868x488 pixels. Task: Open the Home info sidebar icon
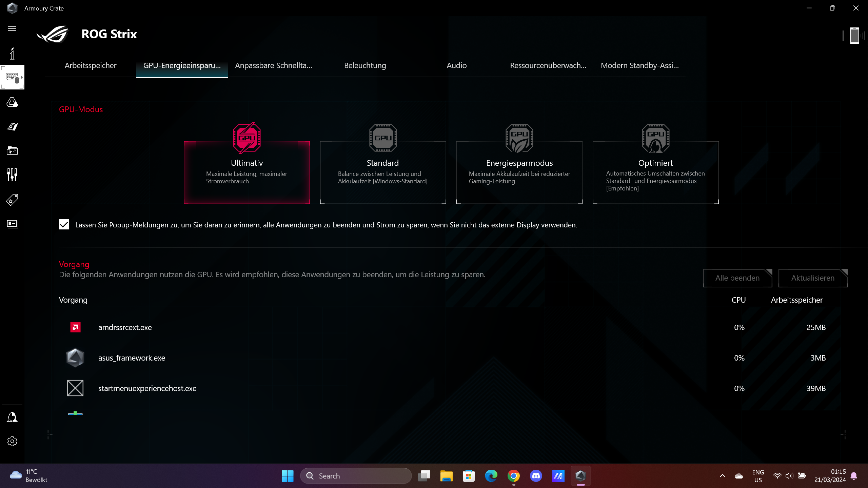[12, 54]
